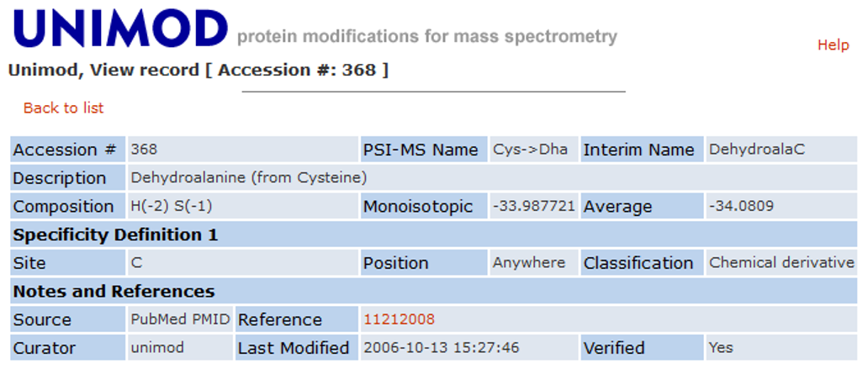This screenshot has height=369, width=868.
Task: Click the Last Modified timestamp
Action: pyautogui.click(x=441, y=348)
